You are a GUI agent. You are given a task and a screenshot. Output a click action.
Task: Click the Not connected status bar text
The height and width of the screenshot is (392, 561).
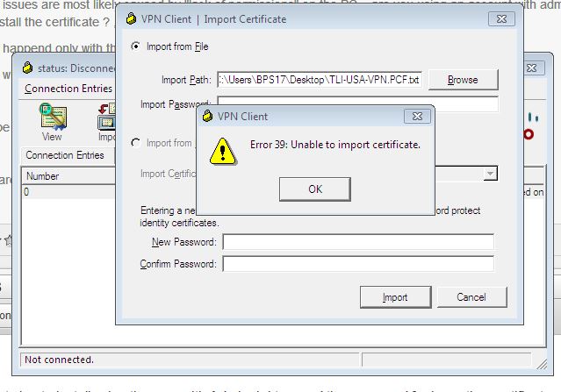(x=59, y=360)
